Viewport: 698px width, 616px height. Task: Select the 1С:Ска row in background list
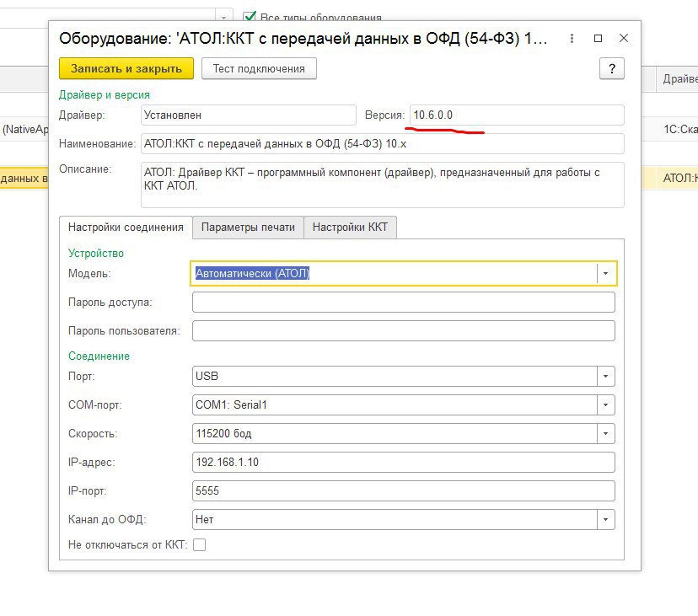(x=669, y=130)
